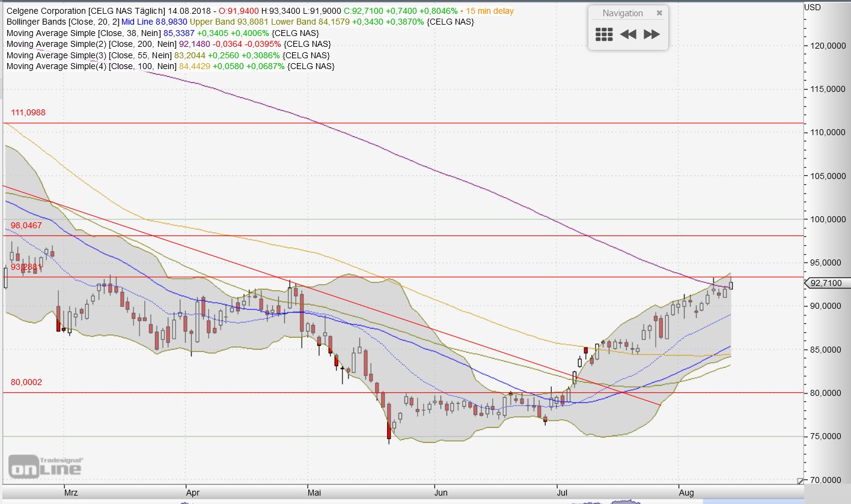Viewport: 851px width, 504px height.
Task: Select Moving Average Simple(2) [Close, 200, Nein] legend
Action: 91,44
